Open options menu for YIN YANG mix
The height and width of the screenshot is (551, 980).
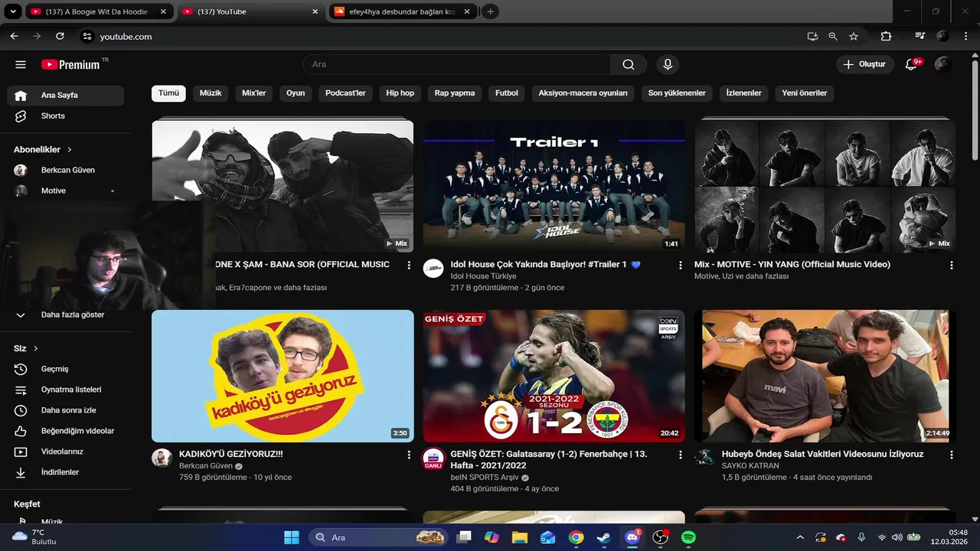[x=952, y=266]
